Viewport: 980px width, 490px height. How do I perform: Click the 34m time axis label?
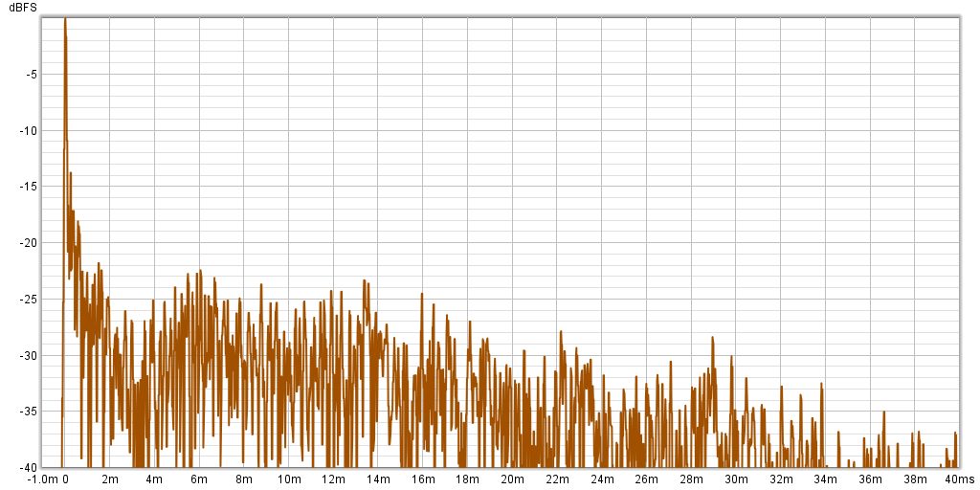coord(825,480)
